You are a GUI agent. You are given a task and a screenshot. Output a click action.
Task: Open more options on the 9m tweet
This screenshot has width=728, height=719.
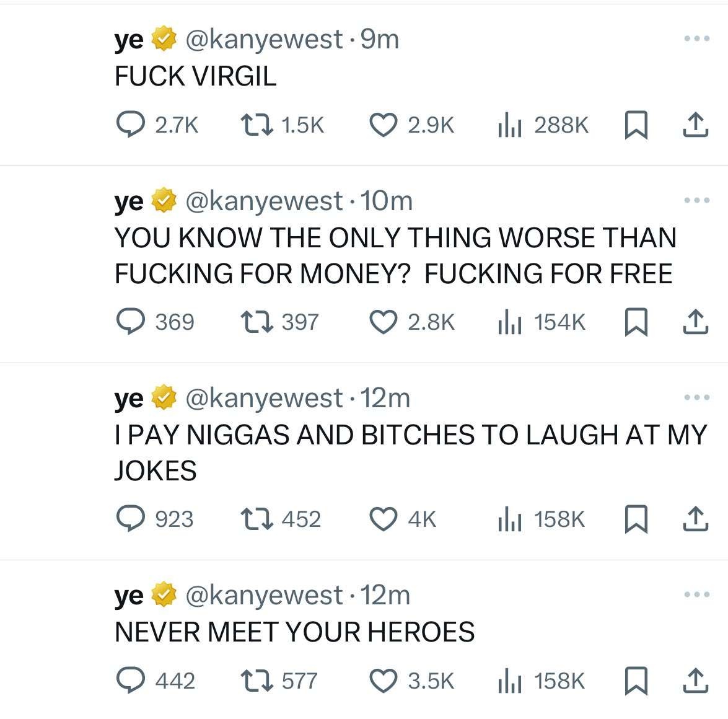click(x=697, y=38)
